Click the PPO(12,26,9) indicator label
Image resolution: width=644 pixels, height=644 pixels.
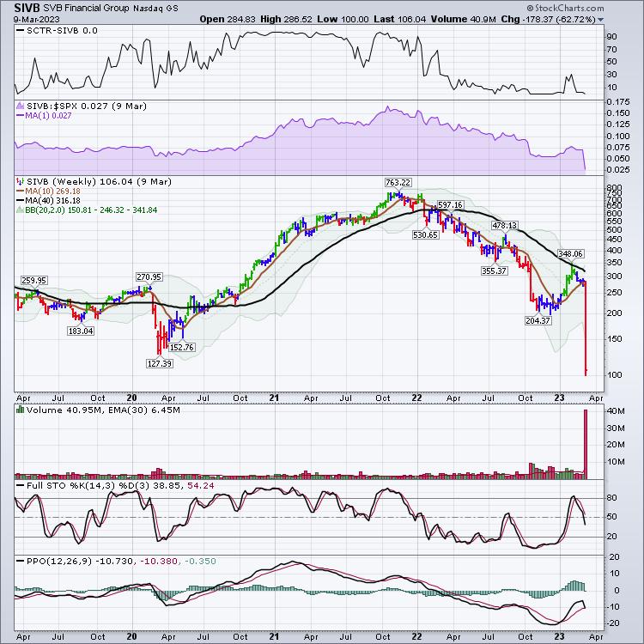[53, 560]
